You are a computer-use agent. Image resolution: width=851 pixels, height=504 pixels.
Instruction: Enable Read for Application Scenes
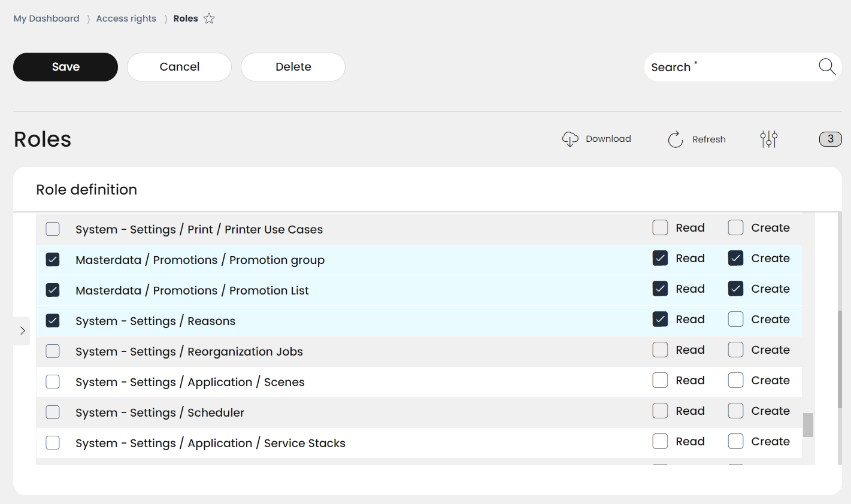tap(660, 381)
